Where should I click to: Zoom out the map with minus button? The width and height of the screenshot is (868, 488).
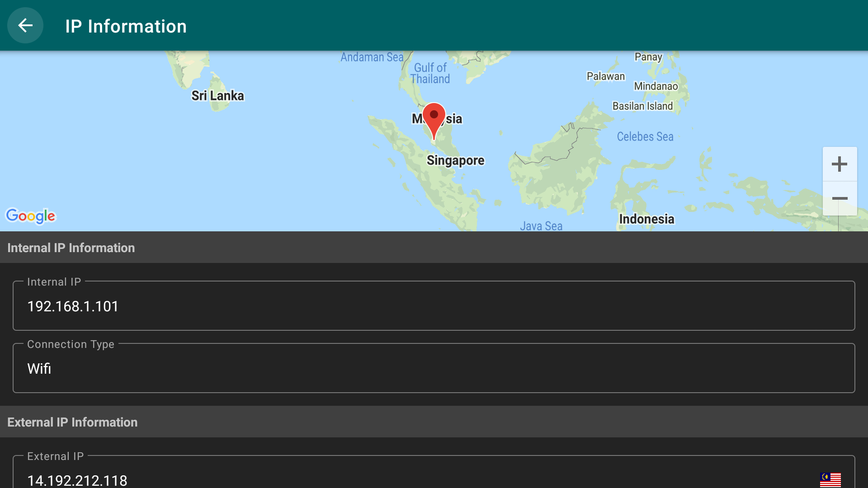pyautogui.click(x=840, y=199)
